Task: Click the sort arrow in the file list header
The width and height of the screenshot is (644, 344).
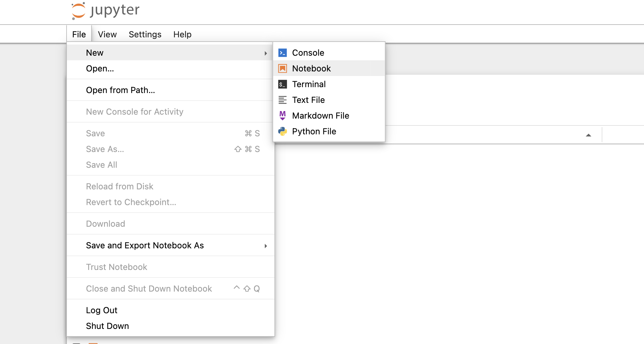Action: coord(589,135)
